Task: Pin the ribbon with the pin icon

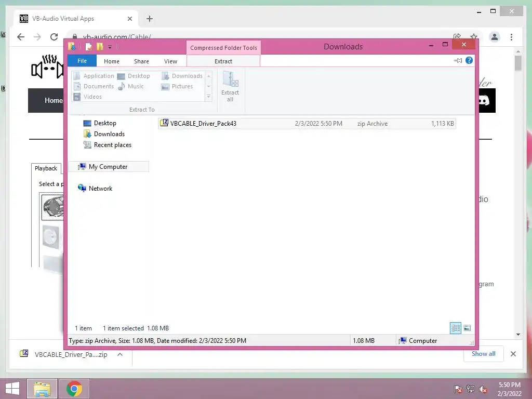Action: tap(458, 61)
